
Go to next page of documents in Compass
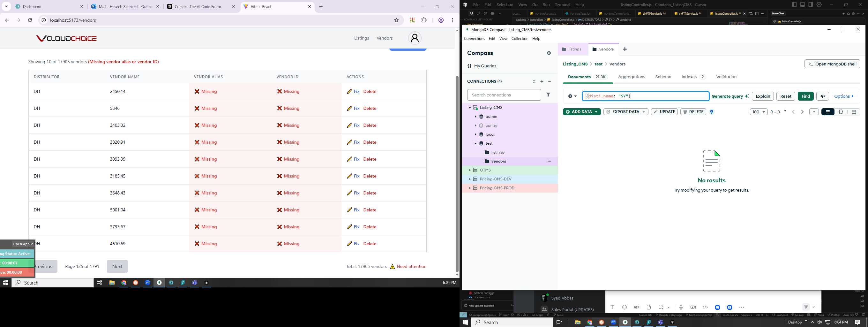click(802, 111)
